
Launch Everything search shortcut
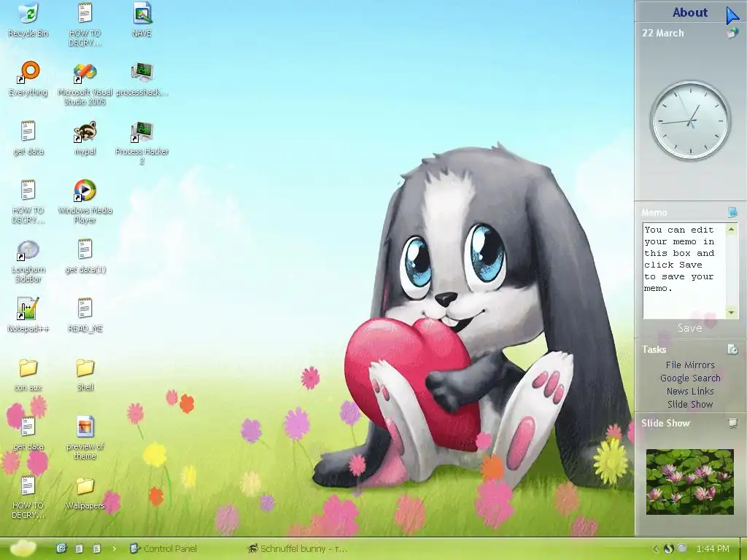(28, 79)
